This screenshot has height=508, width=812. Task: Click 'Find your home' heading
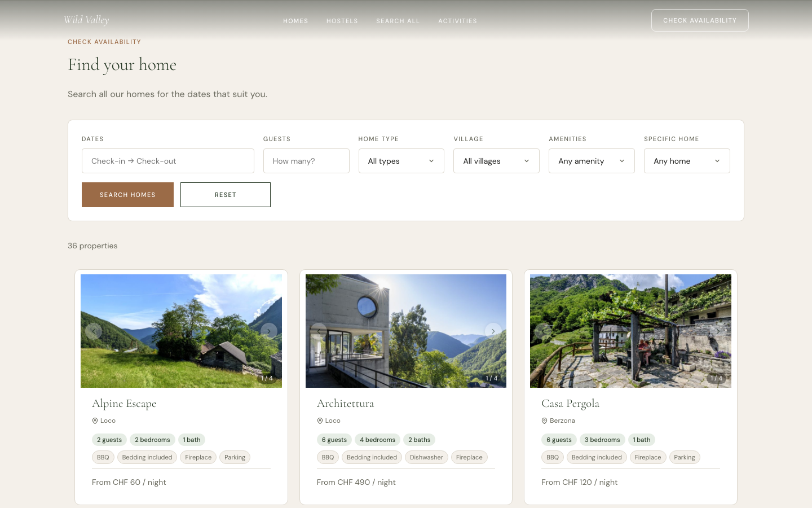[x=122, y=65]
